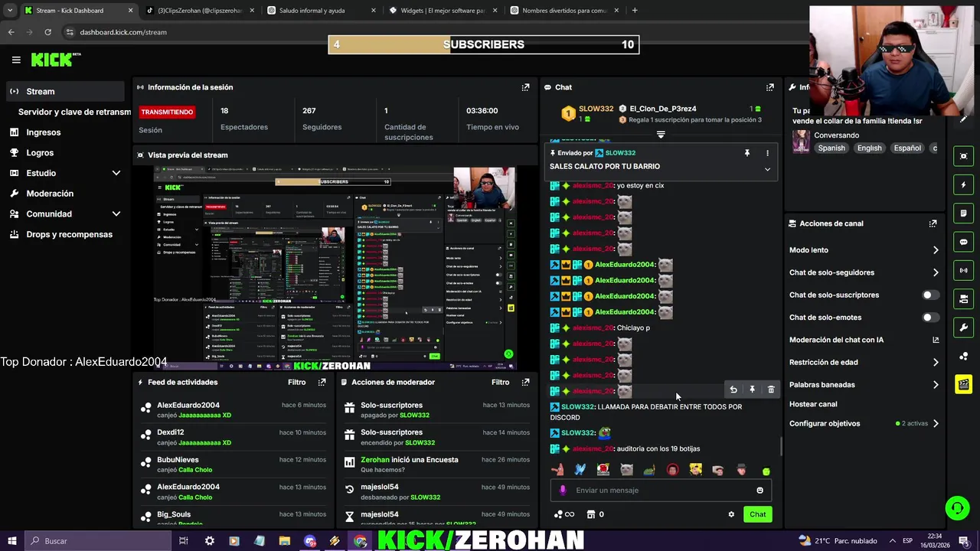Open Chat de solo-seguidores arrow

click(936, 272)
